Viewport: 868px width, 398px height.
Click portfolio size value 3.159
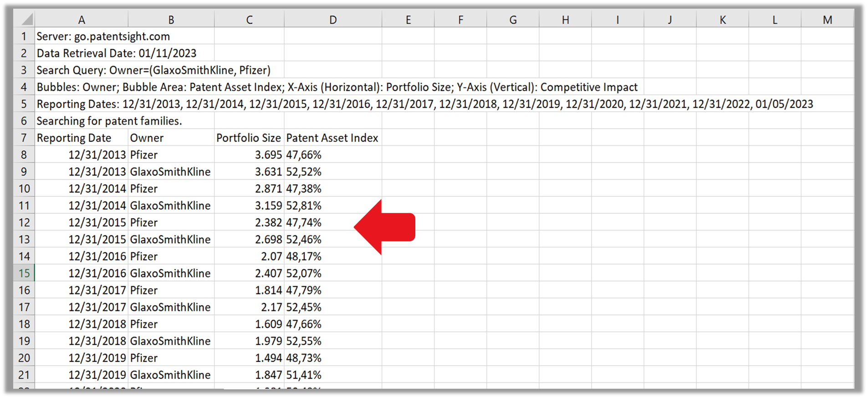coord(249,205)
